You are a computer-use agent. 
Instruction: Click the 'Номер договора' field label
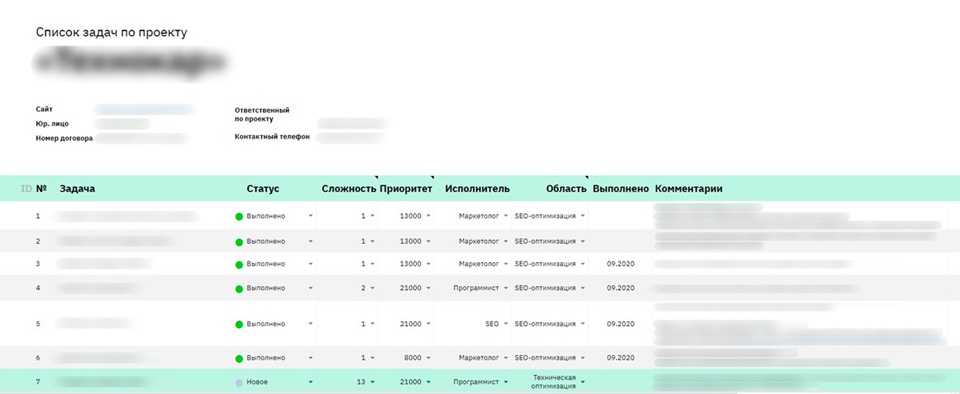(x=64, y=139)
